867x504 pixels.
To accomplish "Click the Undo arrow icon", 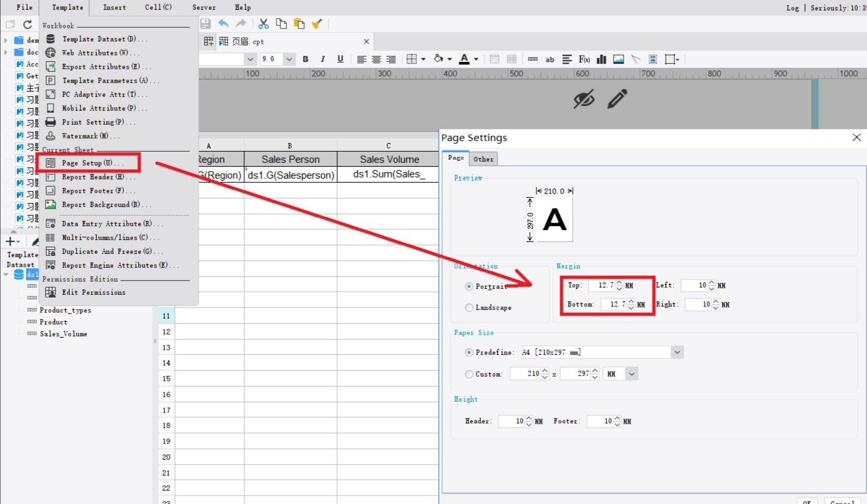I will point(224,24).
